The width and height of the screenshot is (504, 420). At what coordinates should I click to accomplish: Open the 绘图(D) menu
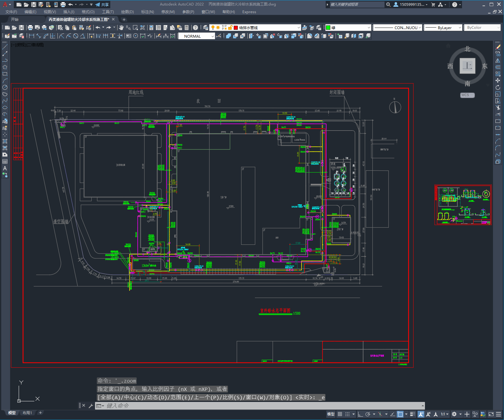pyautogui.click(x=127, y=12)
